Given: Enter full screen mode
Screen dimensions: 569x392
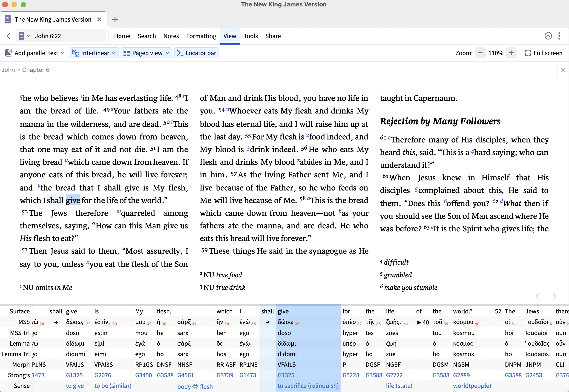Looking at the screenshot, I should tap(543, 53).
